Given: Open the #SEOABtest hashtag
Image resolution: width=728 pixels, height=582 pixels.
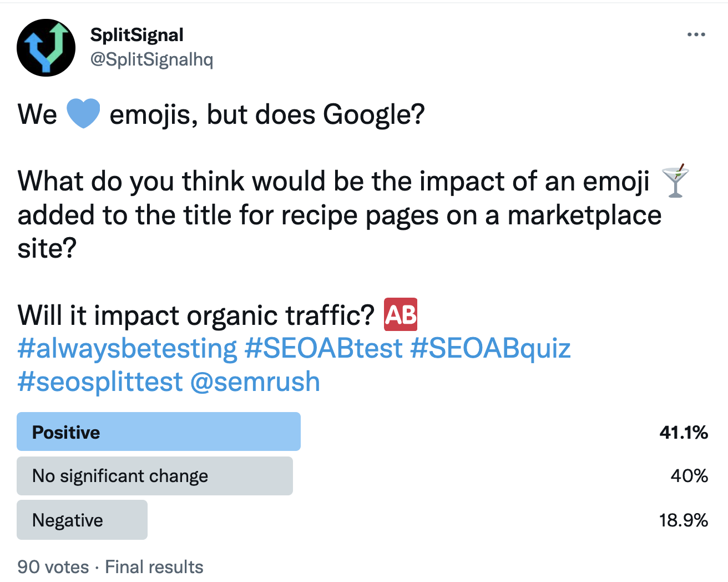Looking at the screenshot, I should (x=323, y=349).
